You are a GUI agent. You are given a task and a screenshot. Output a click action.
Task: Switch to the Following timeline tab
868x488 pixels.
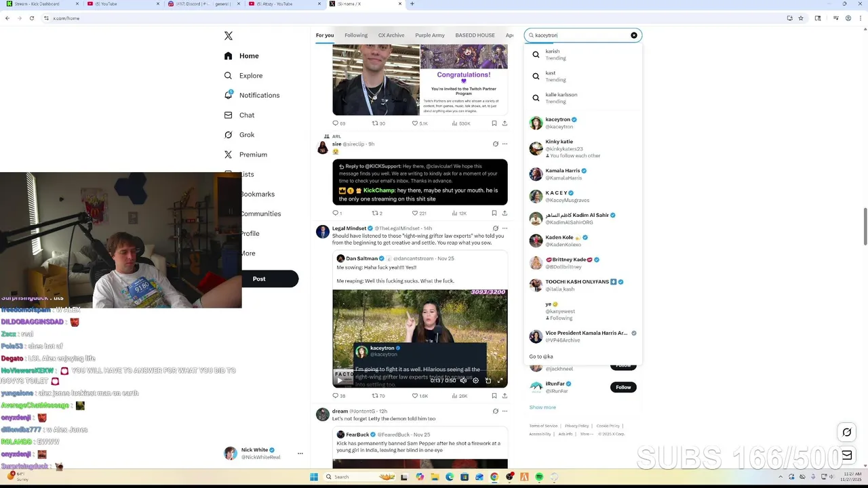click(356, 35)
